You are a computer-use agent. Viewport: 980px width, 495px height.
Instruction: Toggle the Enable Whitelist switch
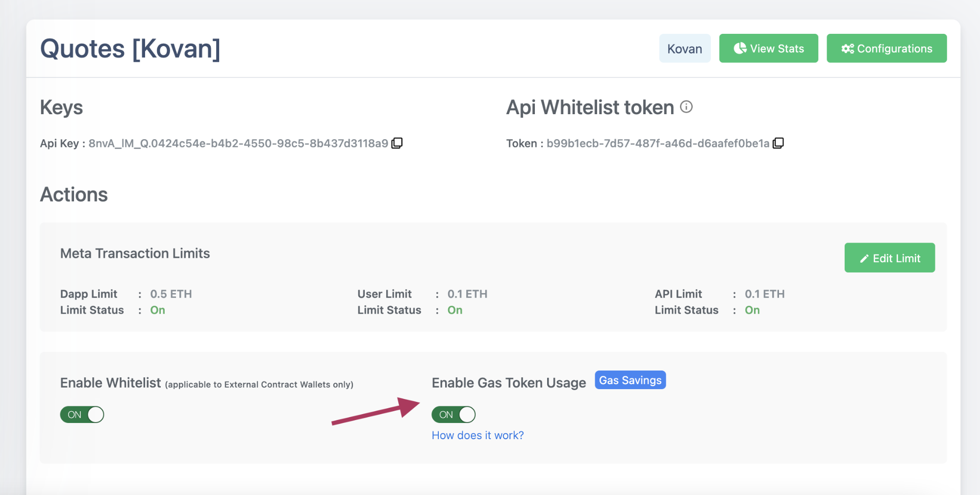coord(82,415)
